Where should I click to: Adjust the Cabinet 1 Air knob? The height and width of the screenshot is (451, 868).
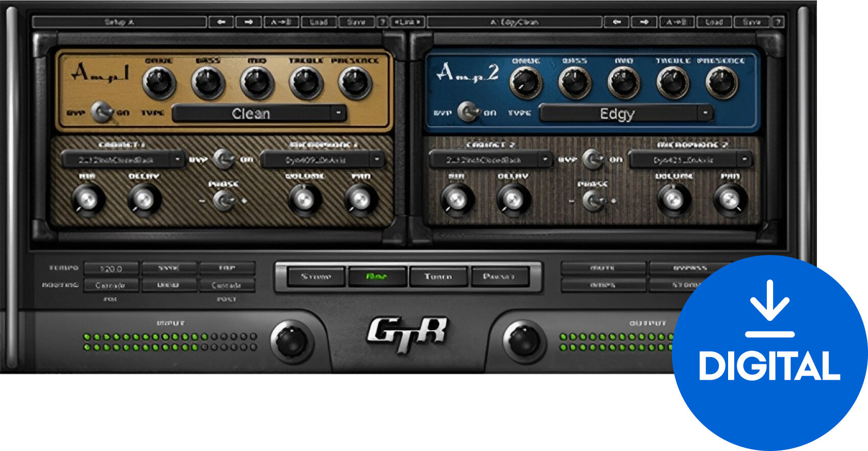pos(88,199)
